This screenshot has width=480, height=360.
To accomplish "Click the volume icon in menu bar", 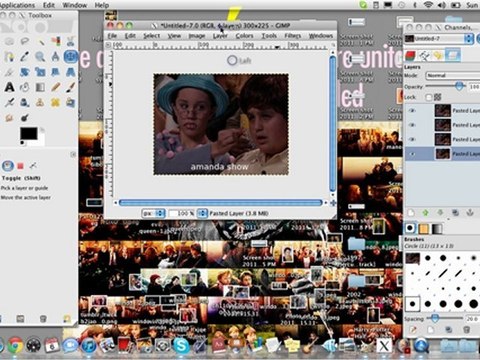I will (441, 5).
